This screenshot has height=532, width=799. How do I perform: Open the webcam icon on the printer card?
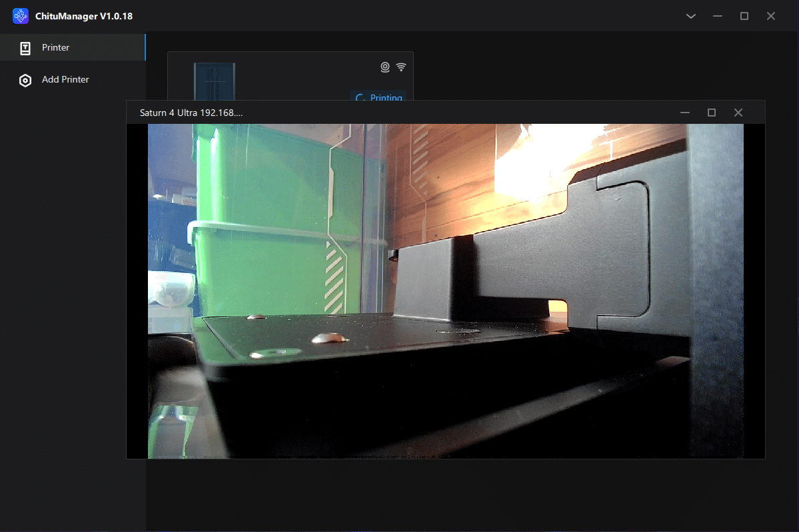385,67
